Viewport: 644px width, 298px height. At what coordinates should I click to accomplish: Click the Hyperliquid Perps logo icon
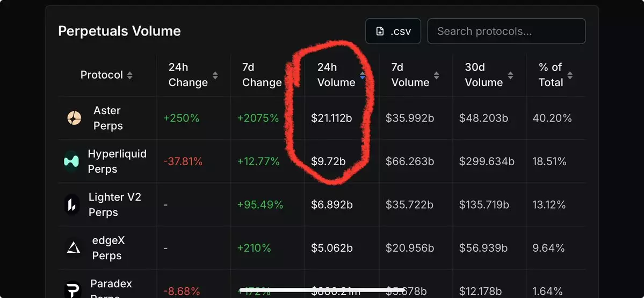point(71,161)
